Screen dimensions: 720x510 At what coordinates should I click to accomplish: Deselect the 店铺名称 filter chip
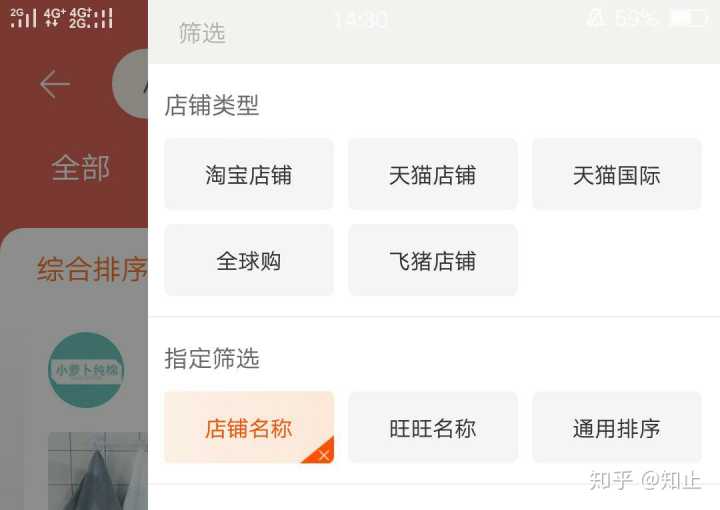pos(249,427)
